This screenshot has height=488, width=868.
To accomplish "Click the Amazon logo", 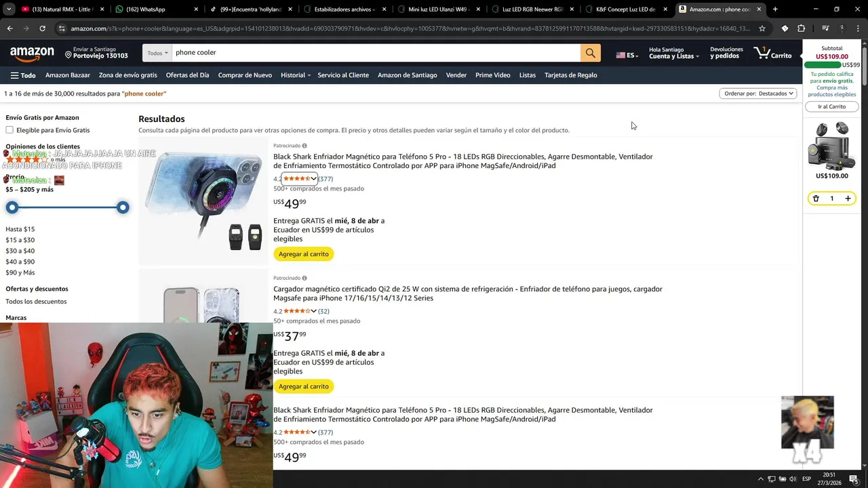I will click(x=32, y=54).
